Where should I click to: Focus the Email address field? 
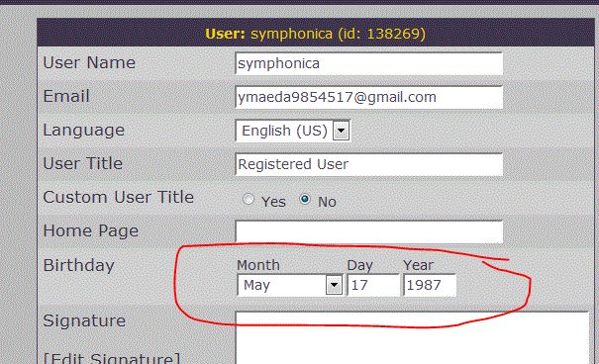coord(368,97)
